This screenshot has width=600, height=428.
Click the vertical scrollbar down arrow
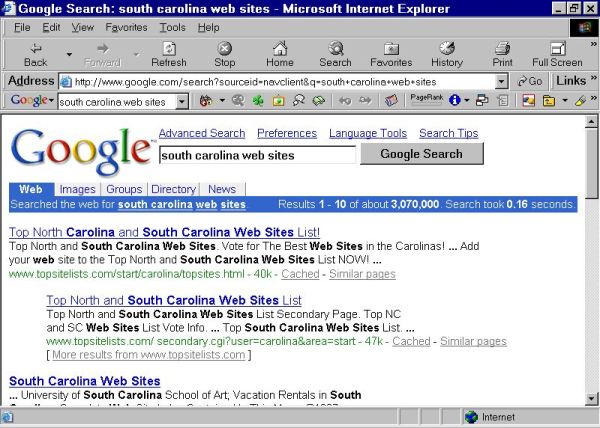click(x=592, y=399)
